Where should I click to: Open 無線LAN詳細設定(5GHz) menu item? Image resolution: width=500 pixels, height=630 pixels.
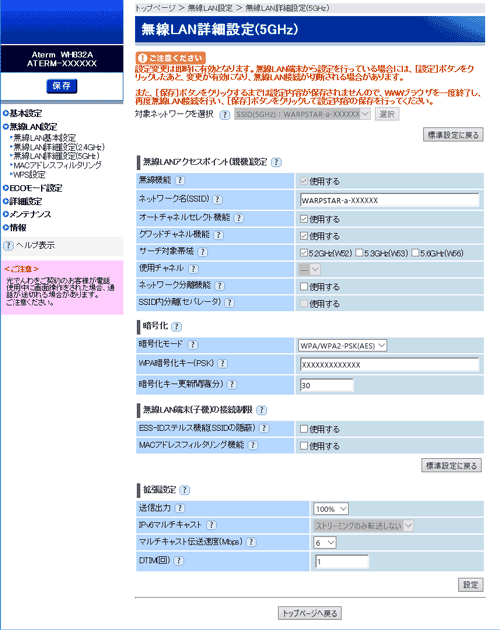[56, 156]
